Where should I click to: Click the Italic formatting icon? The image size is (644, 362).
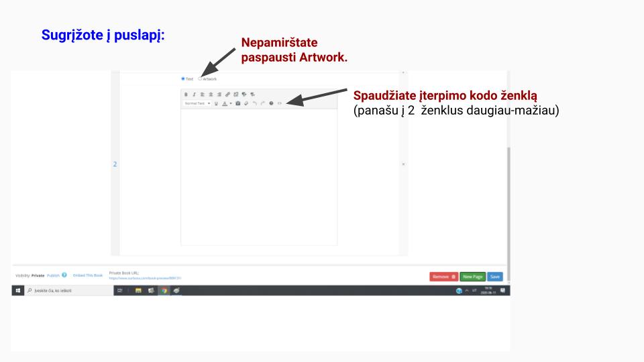click(x=193, y=95)
